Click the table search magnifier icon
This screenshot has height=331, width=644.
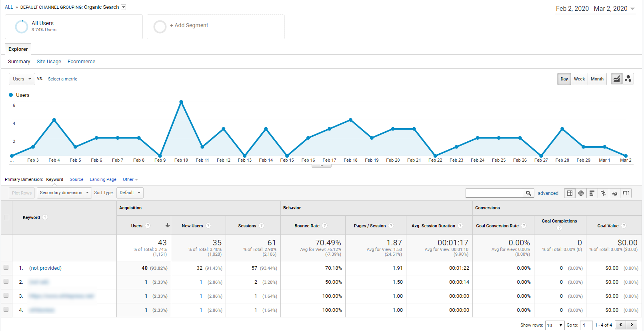(x=528, y=193)
